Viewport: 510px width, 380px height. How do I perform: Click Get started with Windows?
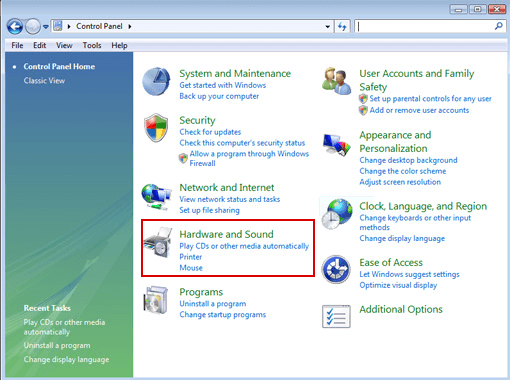click(223, 85)
